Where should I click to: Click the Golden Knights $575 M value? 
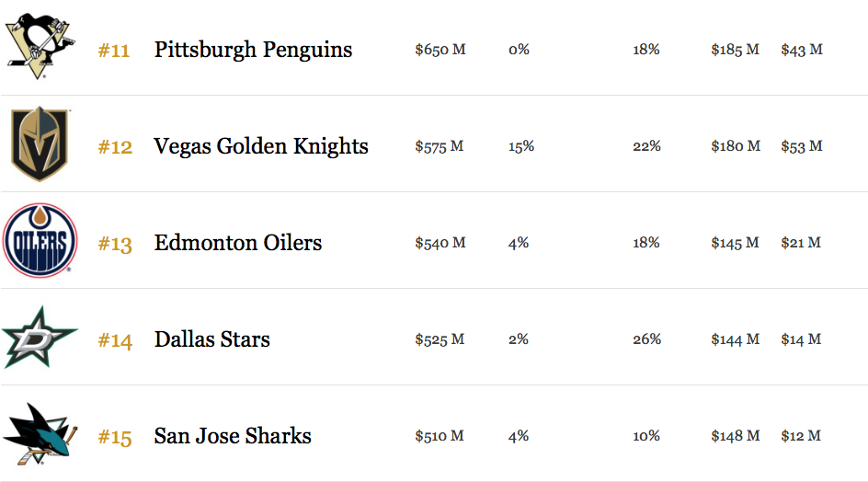tap(440, 146)
